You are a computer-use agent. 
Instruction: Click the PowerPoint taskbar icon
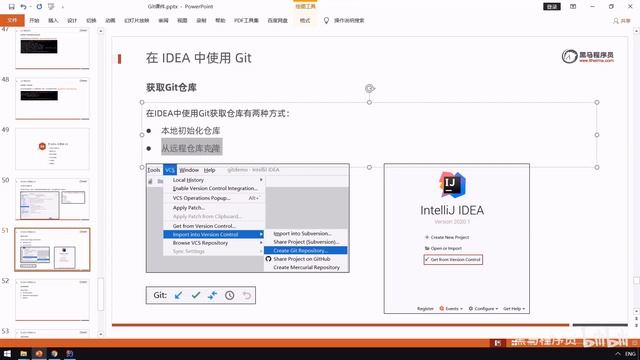point(39,353)
